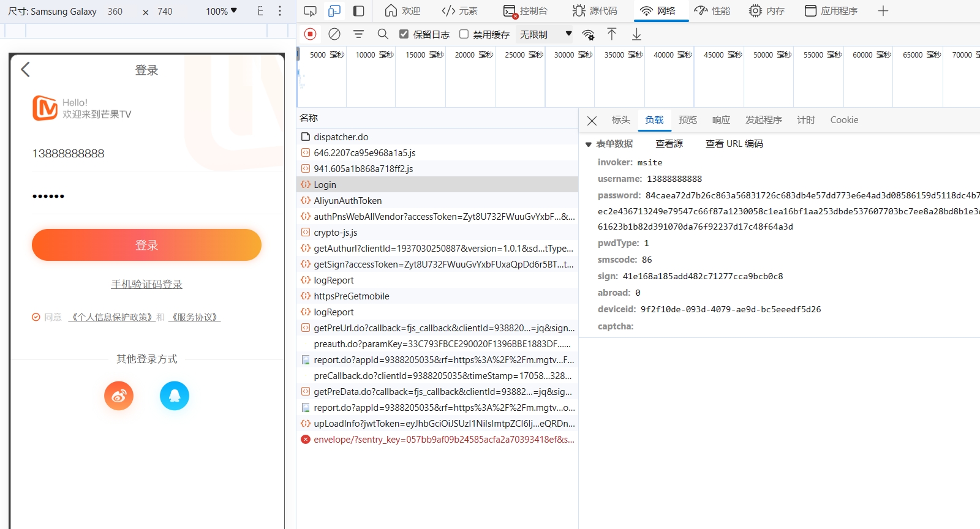Select the httpsPreGetmobile request
Viewport: 980px width, 529px height.
[437, 296]
